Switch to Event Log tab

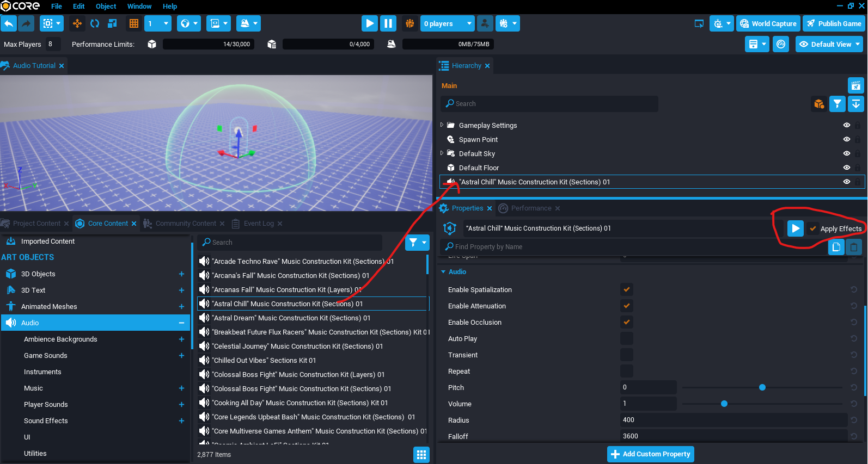pyautogui.click(x=259, y=224)
